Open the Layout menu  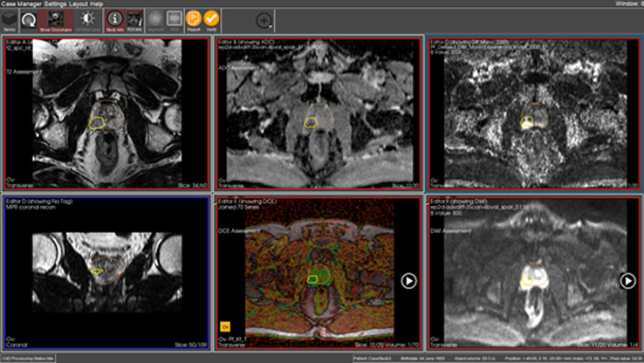78,3
